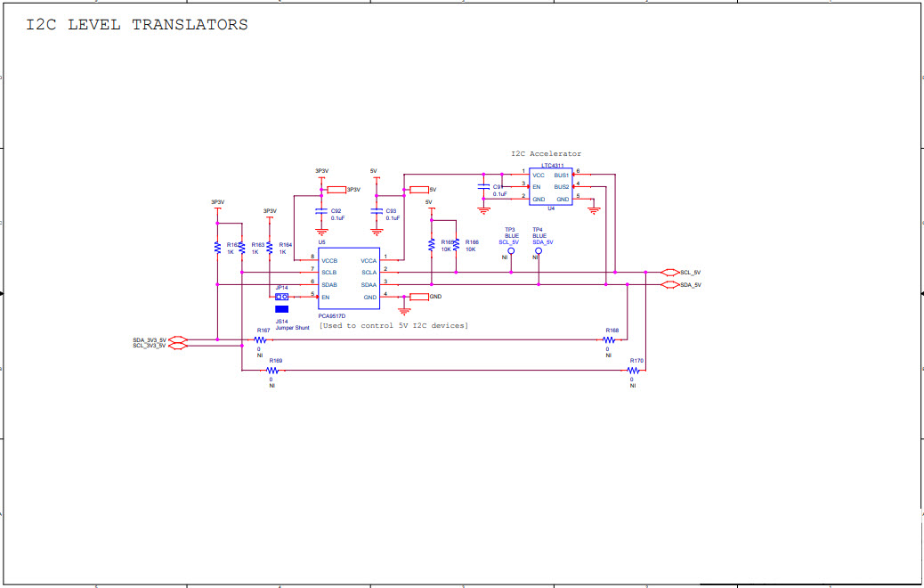Click capacitor C93 0.1uF symbol
924x588 pixels.
pos(377,211)
